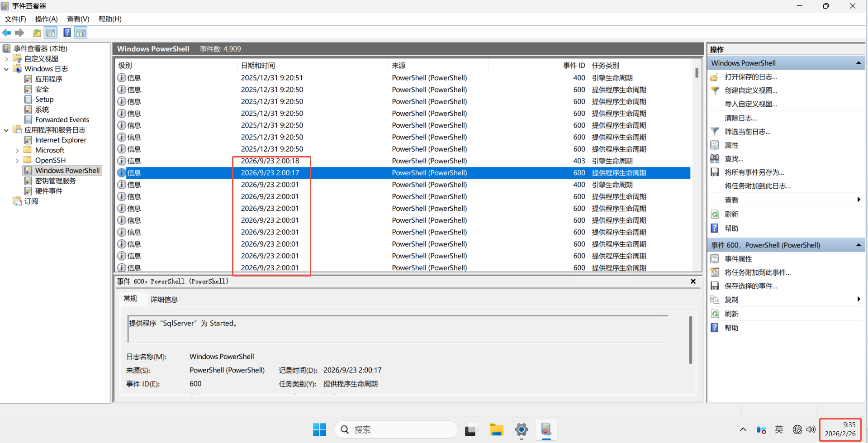The width and height of the screenshot is (868, 443).
Task: Click 刷新 under the 事件 600 actions
Action: tap(731, 314)
